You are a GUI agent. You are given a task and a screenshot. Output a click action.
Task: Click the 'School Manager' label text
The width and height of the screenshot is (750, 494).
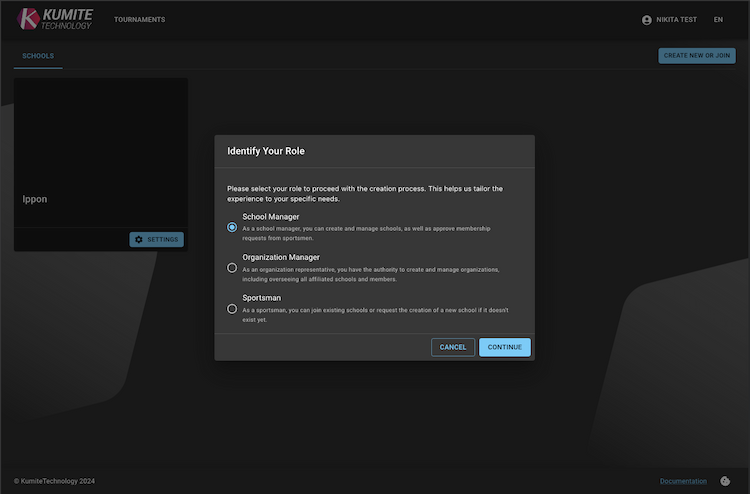point(271,217)
